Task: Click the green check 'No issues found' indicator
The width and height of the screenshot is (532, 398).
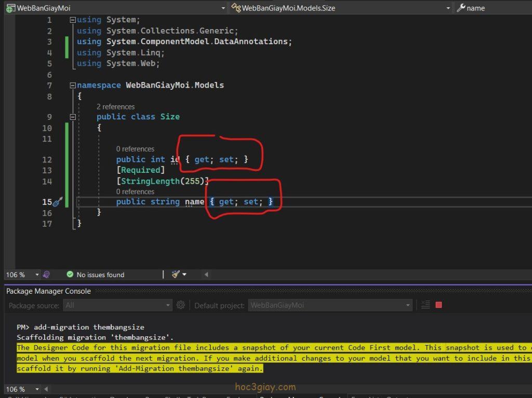Action: pos(70,275)
